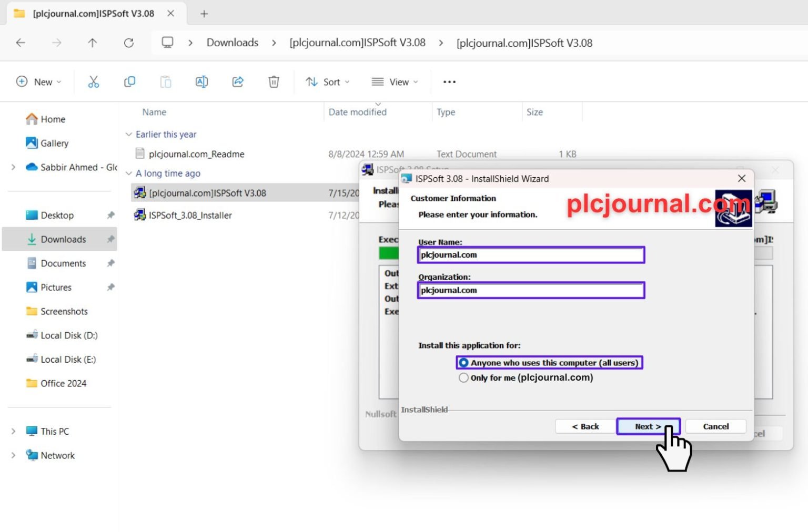808x532 pixels.
Task: Open Gallery from the sidebar
Action: 54,143
